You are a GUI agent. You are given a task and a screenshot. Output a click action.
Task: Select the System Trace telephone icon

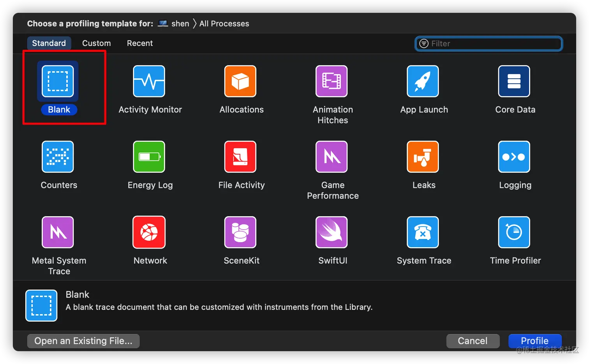pyautogui.click(x=423, y=232)
